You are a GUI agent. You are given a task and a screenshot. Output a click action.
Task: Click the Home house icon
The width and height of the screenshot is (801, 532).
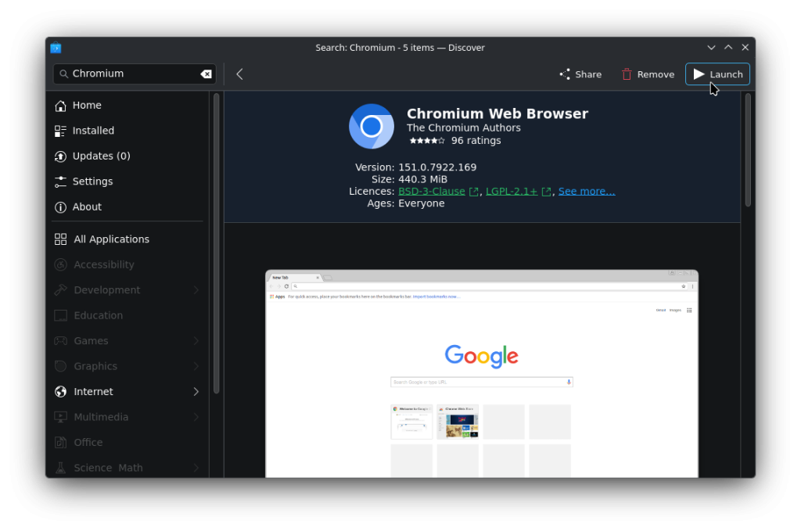click(x=60, y=106)
